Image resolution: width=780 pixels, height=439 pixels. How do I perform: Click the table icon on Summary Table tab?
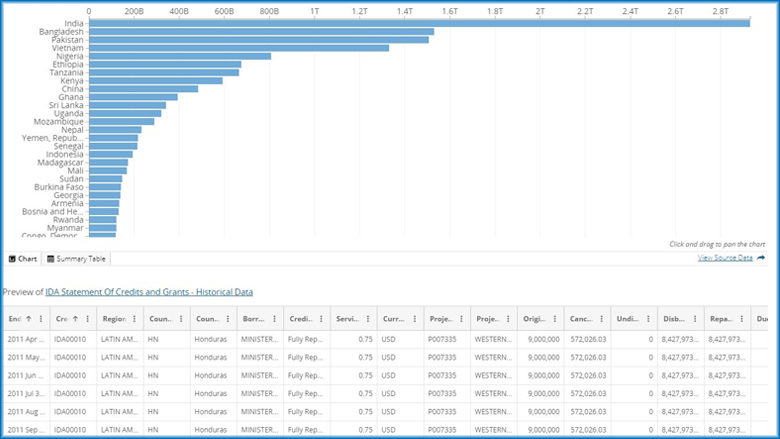coord(50,259)
